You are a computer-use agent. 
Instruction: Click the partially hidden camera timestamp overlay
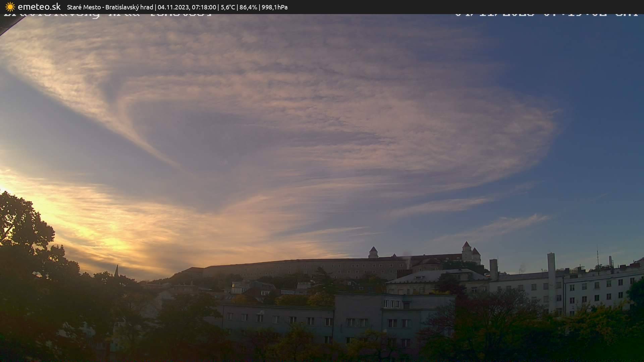pos(546,14)
